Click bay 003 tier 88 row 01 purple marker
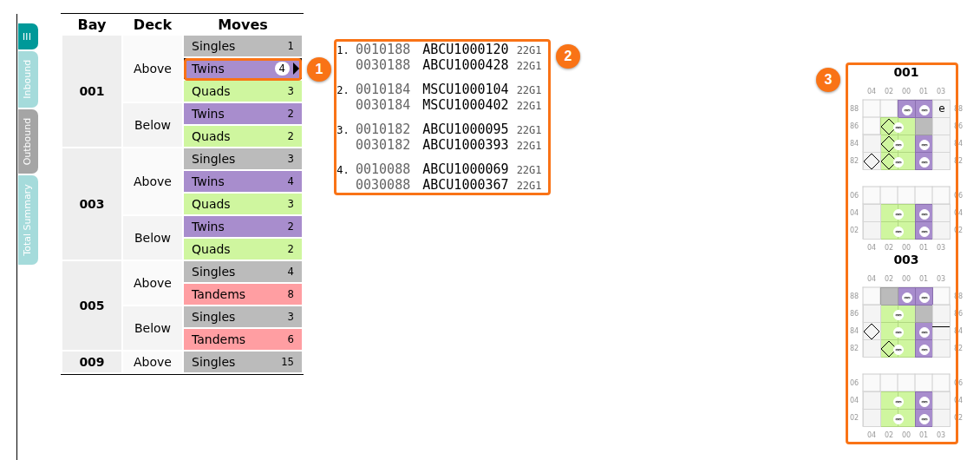 point(924,298)
